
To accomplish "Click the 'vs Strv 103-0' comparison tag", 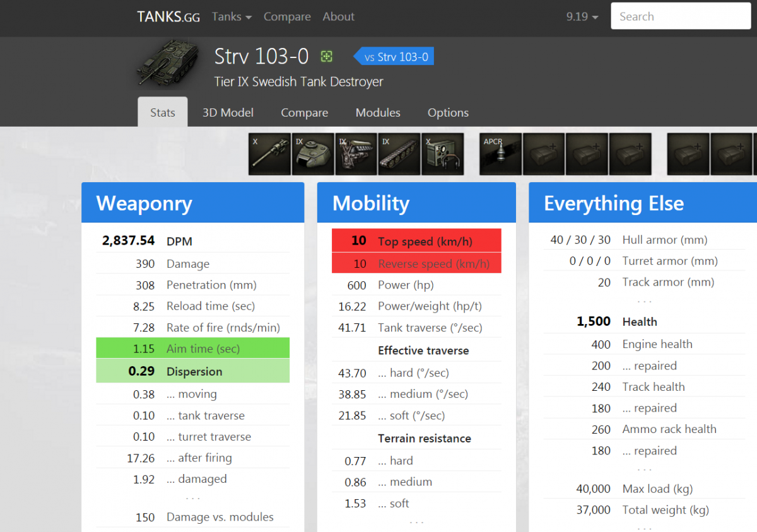I will tap(394, 57).
